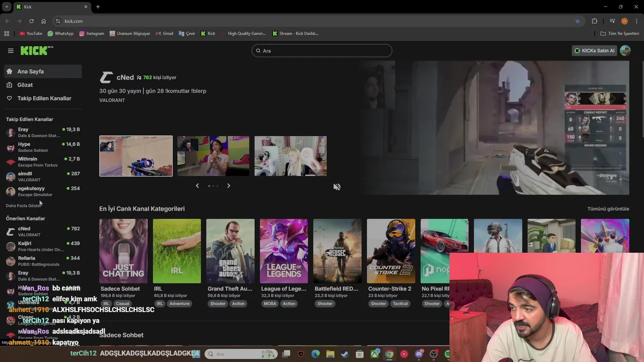The width and height of the screenshot is (644, 362).
Task: Open Hype channel in followed list
Action: (43, 147)
